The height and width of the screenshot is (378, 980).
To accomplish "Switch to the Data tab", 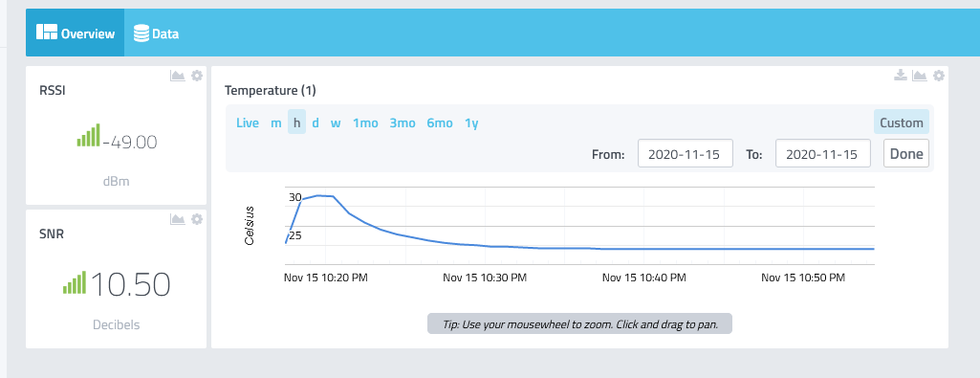I will [156, 33].
